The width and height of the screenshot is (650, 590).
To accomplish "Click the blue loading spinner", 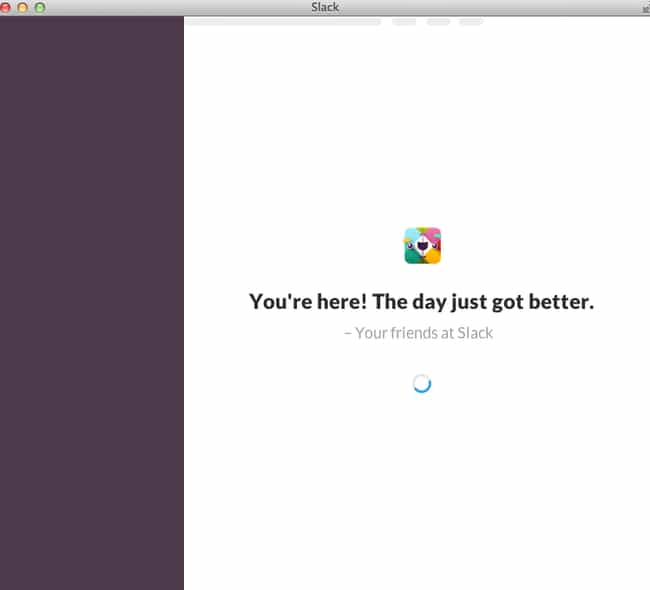I will click(x=422, y=384).
